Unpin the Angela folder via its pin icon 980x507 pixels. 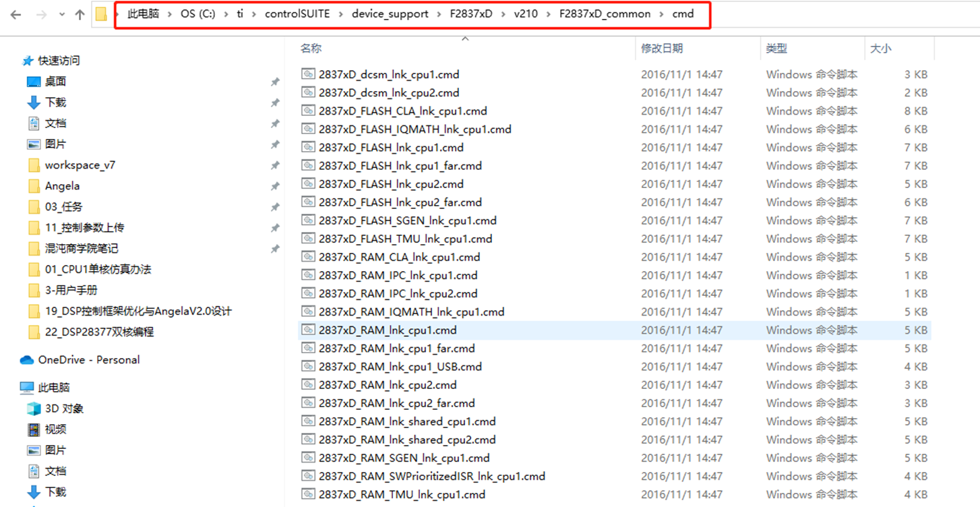pos(275,185)
